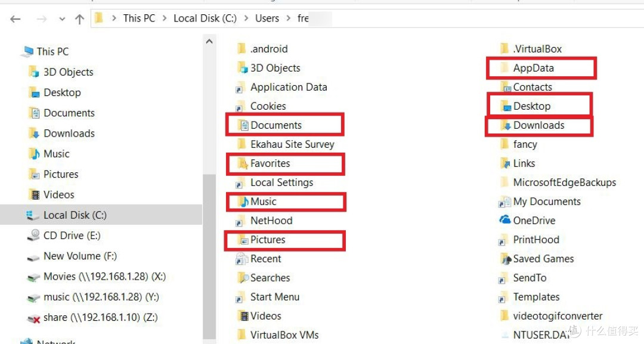This screenshot has width=644, height=344.
Task: Select the Contacts folder
Action: click(526, 87)
